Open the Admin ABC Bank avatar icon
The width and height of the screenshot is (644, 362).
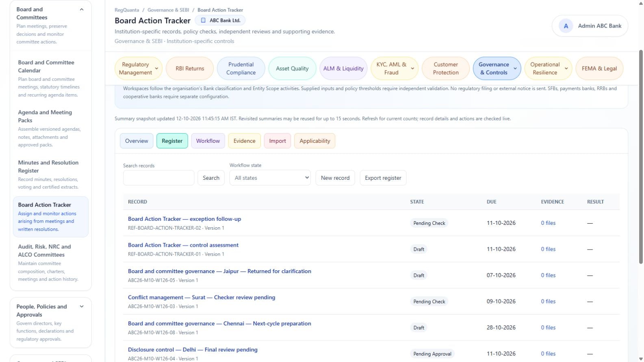pyautogui.click(x=566, y=26)
